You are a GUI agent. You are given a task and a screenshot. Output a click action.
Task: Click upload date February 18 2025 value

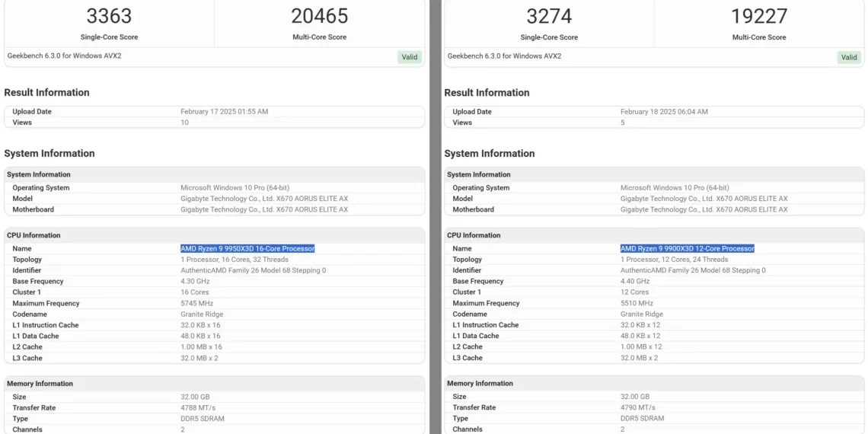[x=664, y=112]
